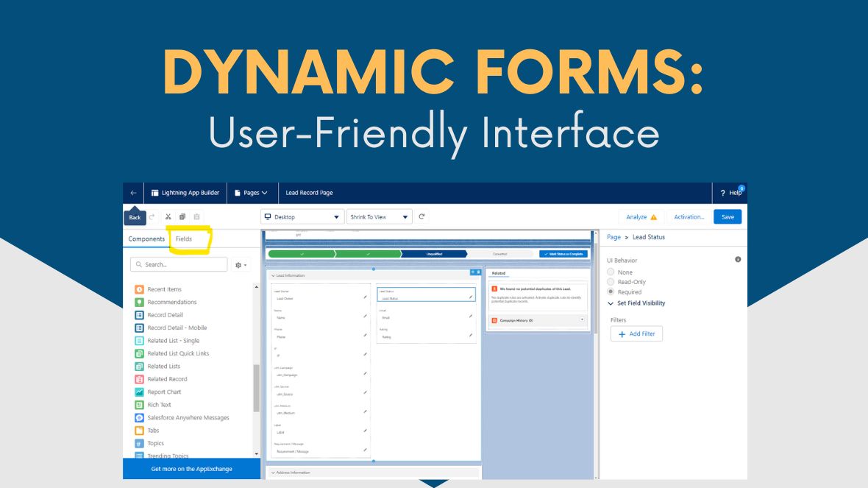
Task: Collapse the Lead Information section
Action: click(x=273, y=275)
